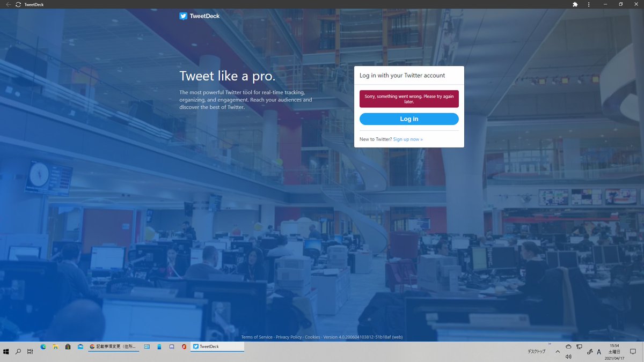Click the TweetDeck bird logo in the header
Image resolution: width=644 pixels, height=362 pixels.
click(184, 16)
